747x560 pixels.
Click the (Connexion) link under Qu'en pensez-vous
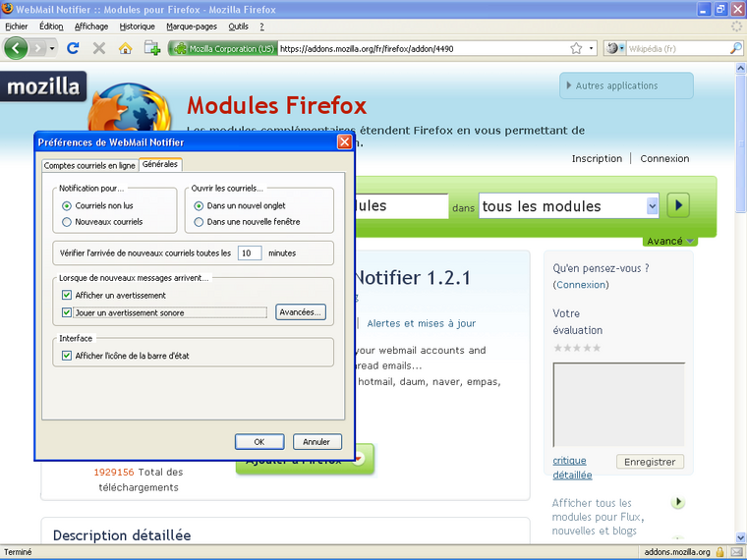point(581,285)
